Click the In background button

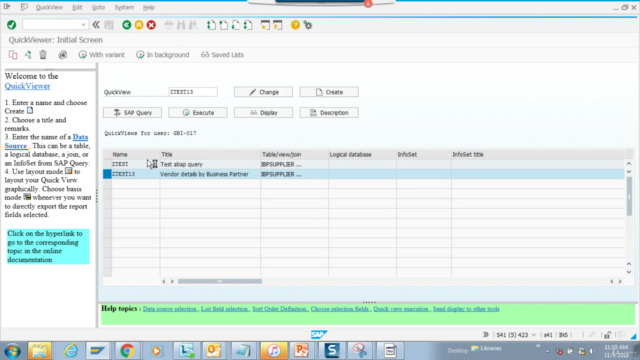[x=163, y=55]
